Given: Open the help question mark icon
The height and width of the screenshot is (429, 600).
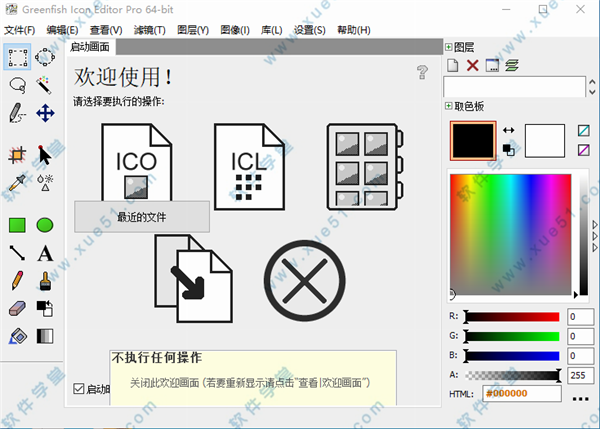Looking at the screenshot, I should (x=422, y=72).
